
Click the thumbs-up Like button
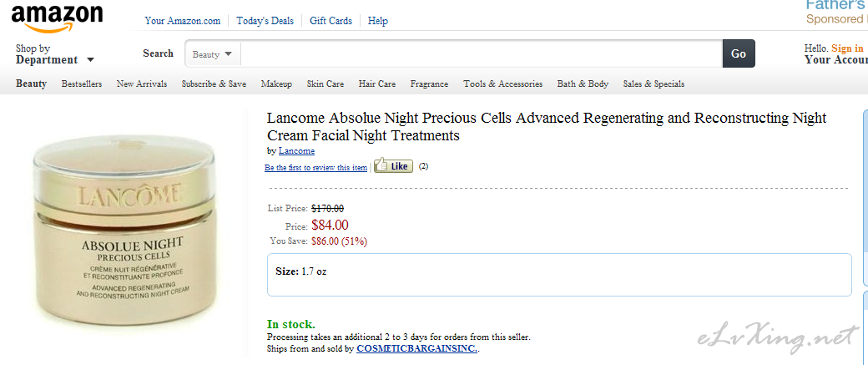pyautogui.click(x=393, y=165)
